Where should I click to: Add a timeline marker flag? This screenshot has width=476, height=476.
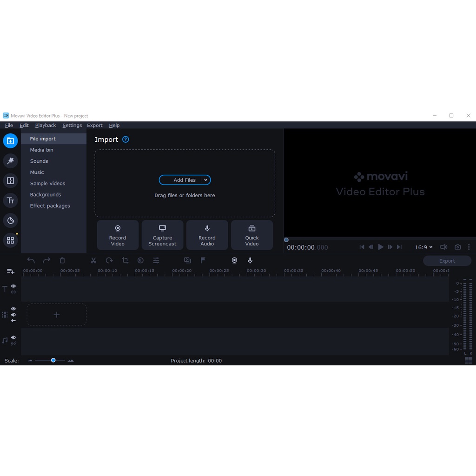pos(203,260)
